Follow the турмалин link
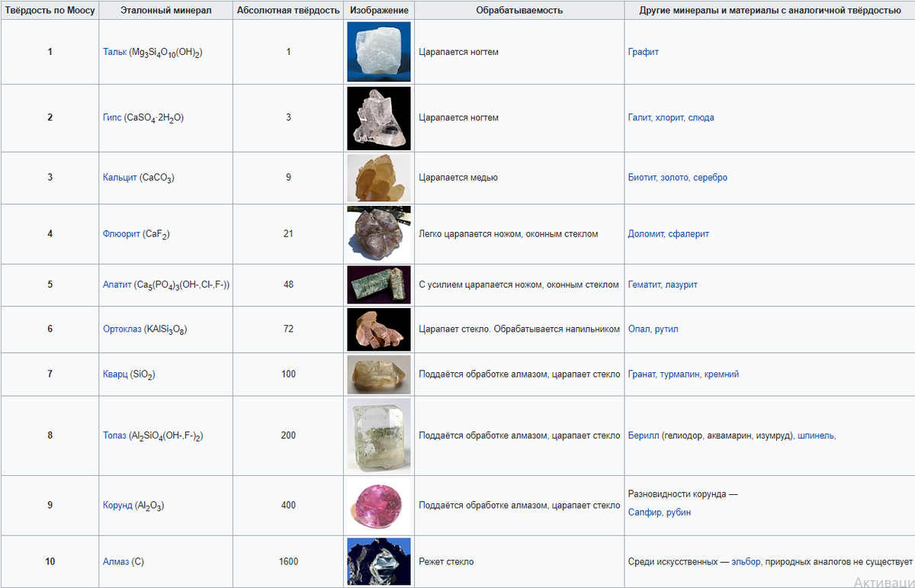915x588 pixels. coord(681,374)
